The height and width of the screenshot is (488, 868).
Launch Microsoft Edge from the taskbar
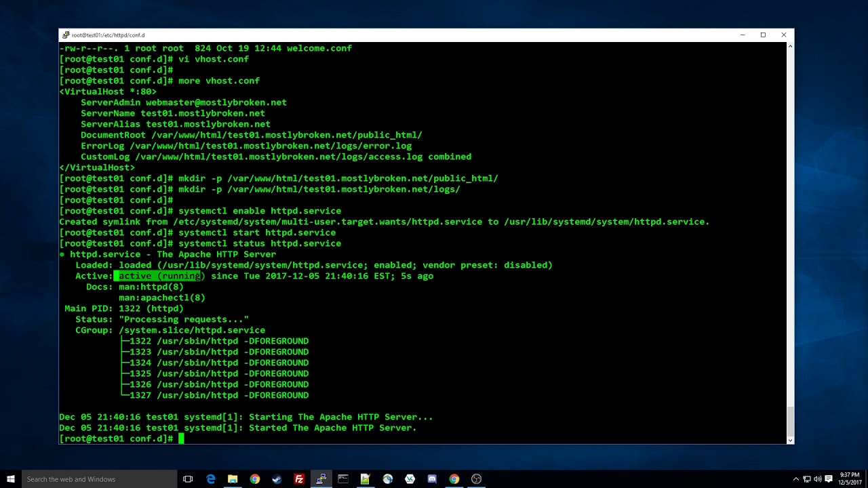tap(210, 479)
